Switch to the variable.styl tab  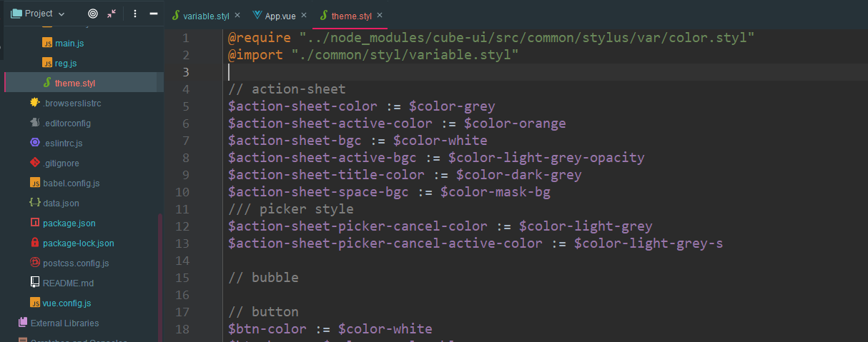(205, 15)
